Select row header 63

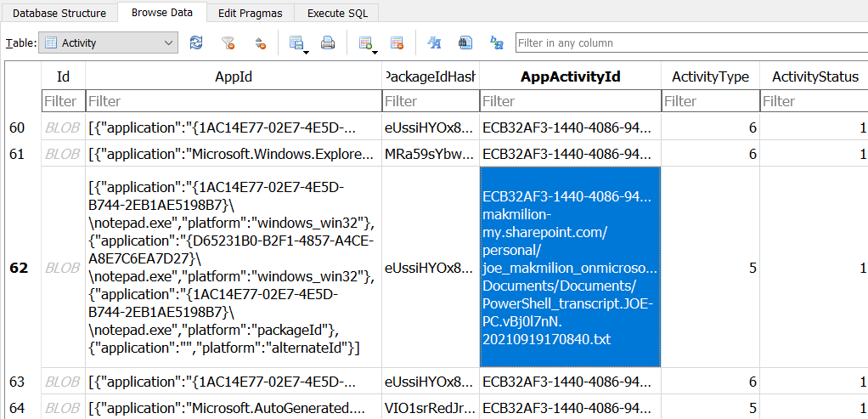(x=23, y=382)
